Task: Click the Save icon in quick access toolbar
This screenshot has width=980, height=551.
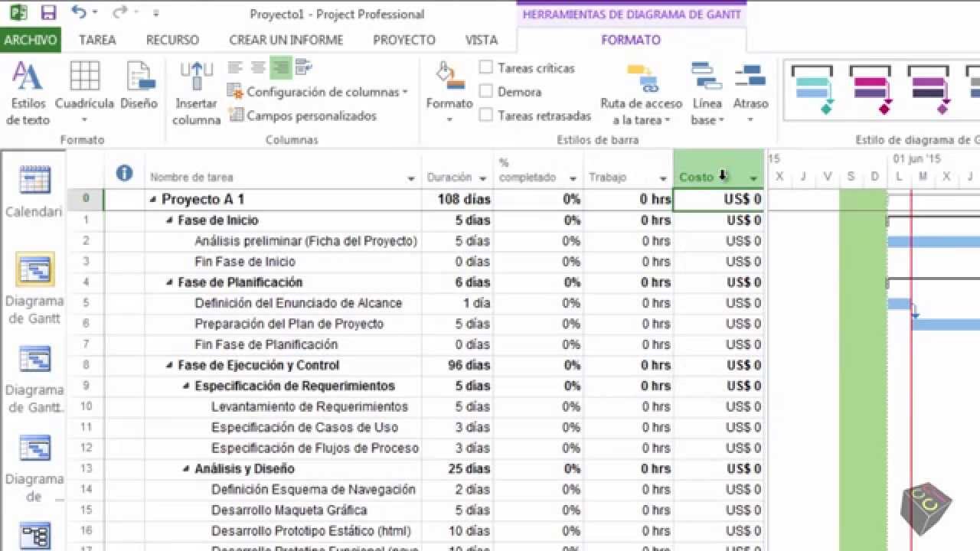Action: [x=49, y=12]
